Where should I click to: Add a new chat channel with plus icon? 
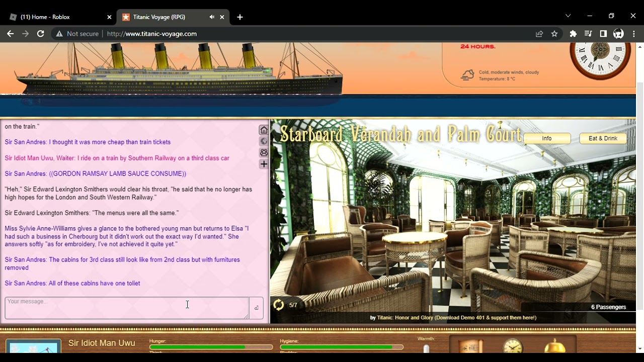[264, 164]
